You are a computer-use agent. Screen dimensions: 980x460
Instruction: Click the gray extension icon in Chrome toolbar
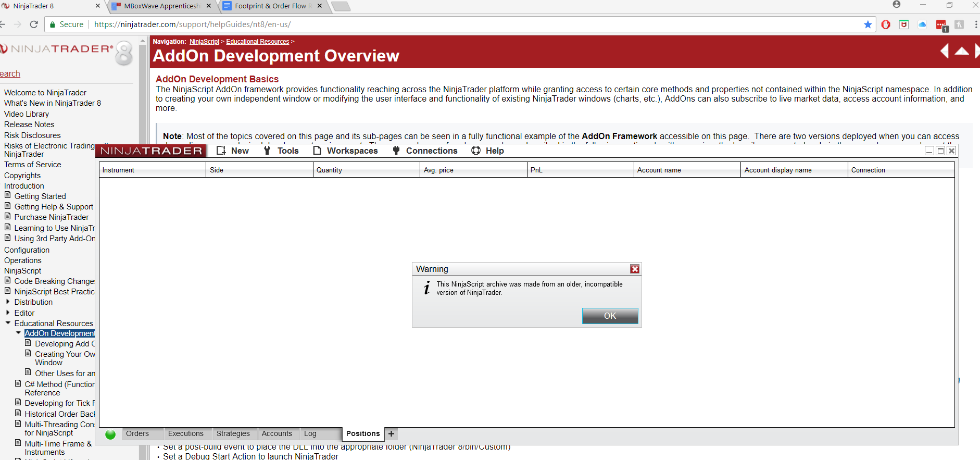959,24
